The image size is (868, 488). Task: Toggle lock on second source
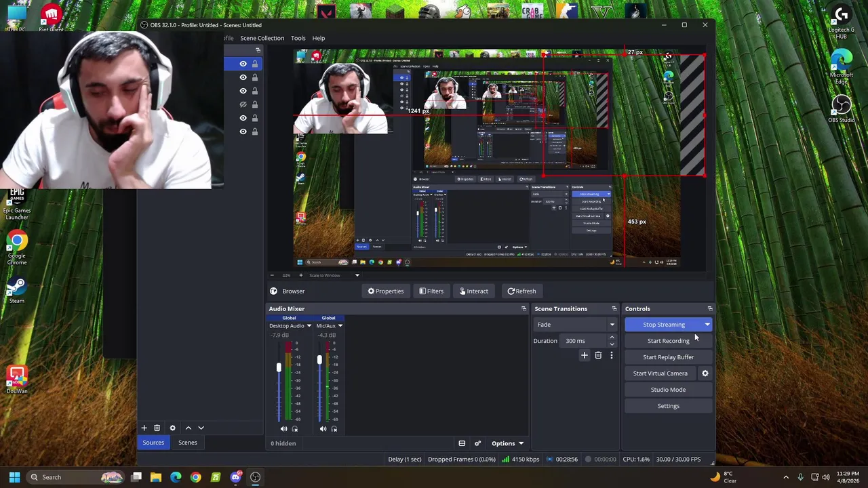click(x=255, y=77)
